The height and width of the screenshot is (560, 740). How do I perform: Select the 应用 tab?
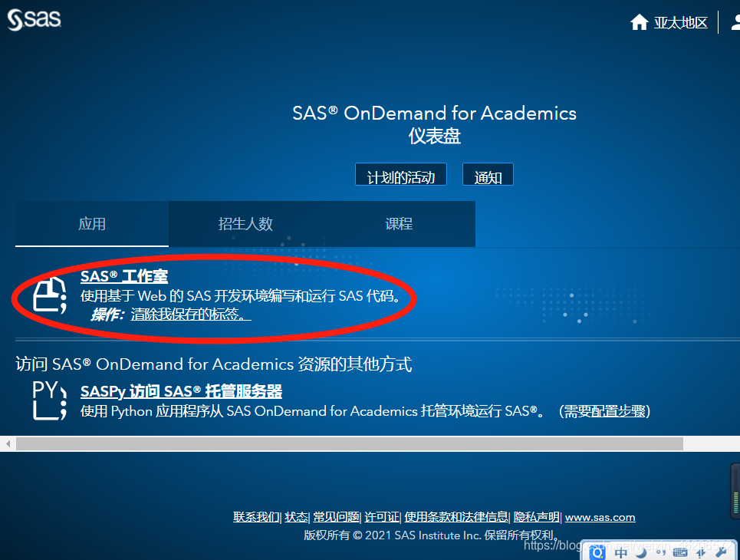(x=91, y=224)
